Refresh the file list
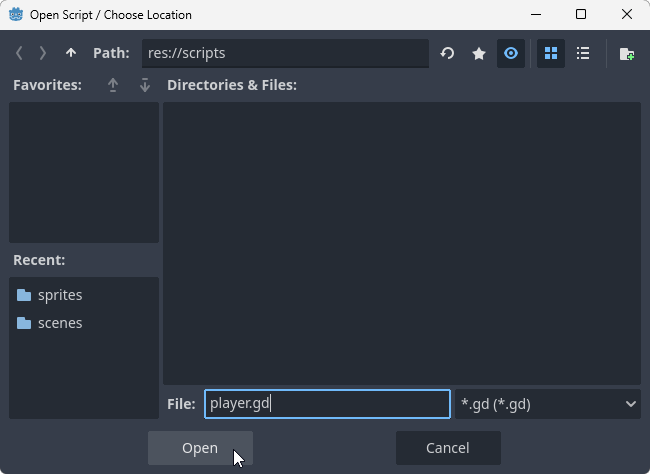This screenshot has width=650, height=474. click(447, 53)
